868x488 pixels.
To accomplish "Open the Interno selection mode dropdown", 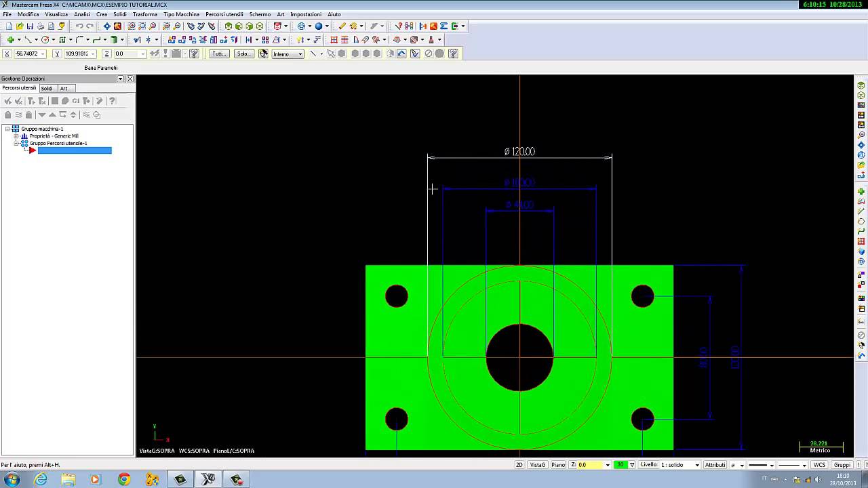I will click(300, 54).
